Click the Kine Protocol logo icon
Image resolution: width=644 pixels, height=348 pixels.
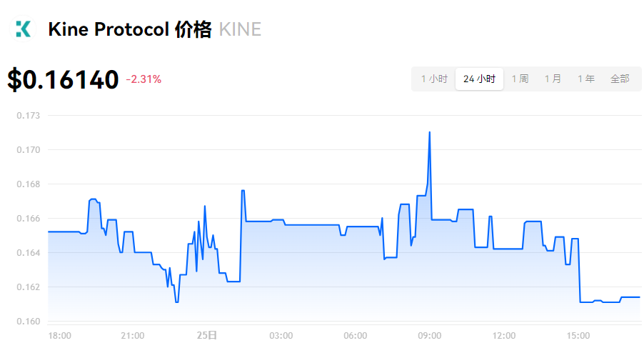click(x=23, y=29)
